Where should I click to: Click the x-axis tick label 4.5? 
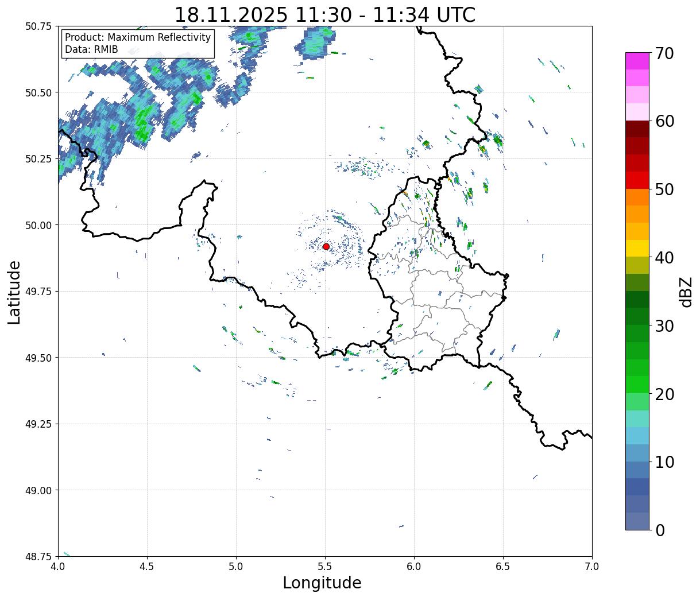click(x=147, y=566)
